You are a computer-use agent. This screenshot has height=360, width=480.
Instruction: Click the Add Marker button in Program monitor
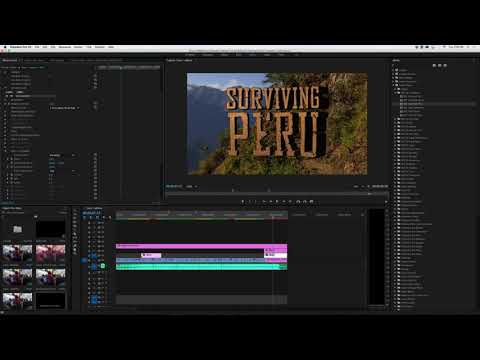(243, 202)
